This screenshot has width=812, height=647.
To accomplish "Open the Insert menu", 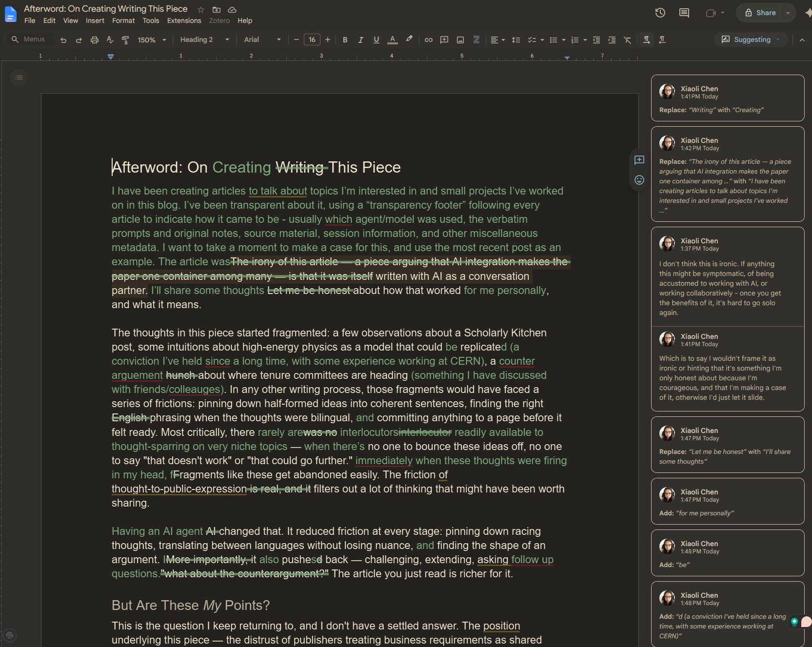I will point(95,20).
